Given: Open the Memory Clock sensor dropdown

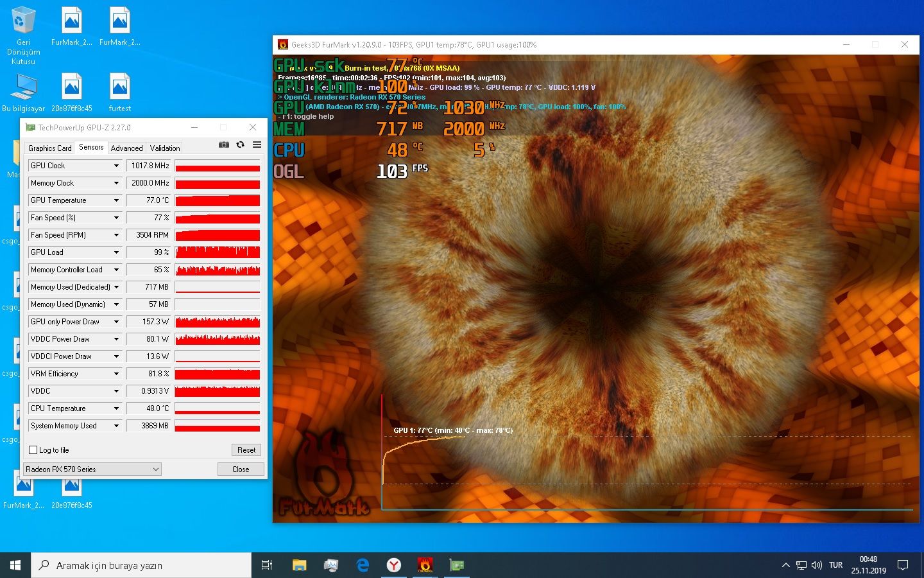Looking at the screenshot, I should [116, 183].
